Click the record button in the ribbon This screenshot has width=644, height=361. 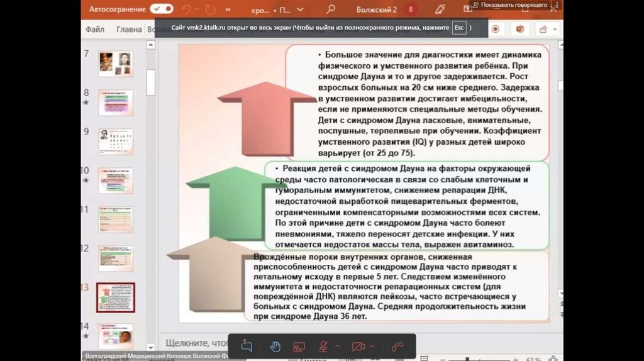[x=496, y=29]
